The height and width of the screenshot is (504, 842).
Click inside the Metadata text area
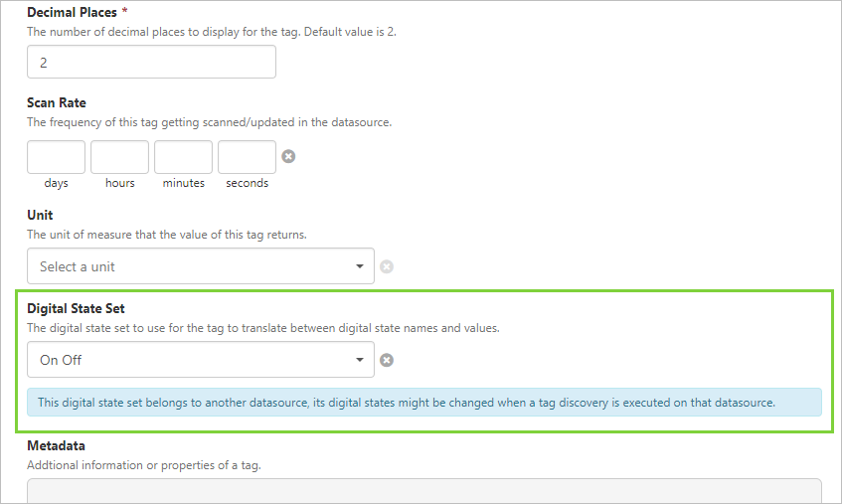[x=423, y=490]
